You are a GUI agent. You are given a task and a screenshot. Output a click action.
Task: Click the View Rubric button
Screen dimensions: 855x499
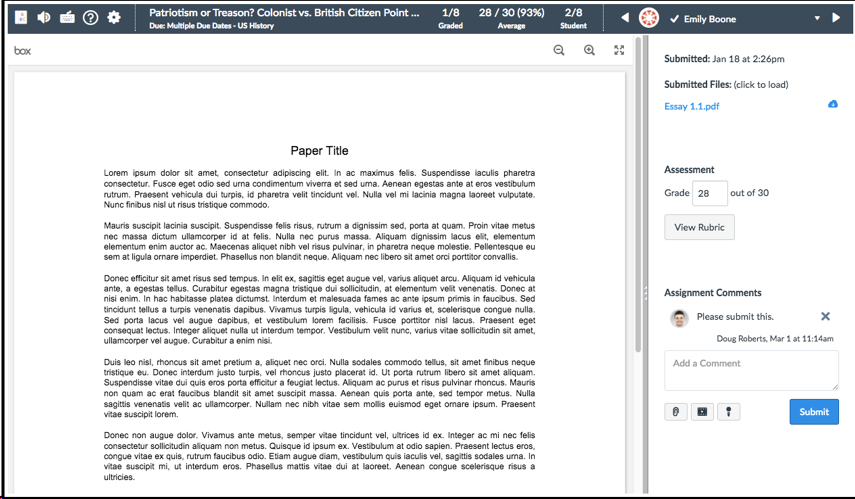coord(699,227)
